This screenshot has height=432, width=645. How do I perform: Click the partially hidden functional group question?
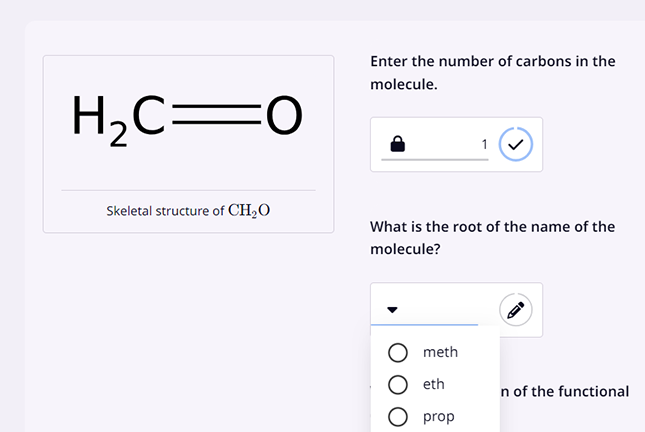coord(565,391)
